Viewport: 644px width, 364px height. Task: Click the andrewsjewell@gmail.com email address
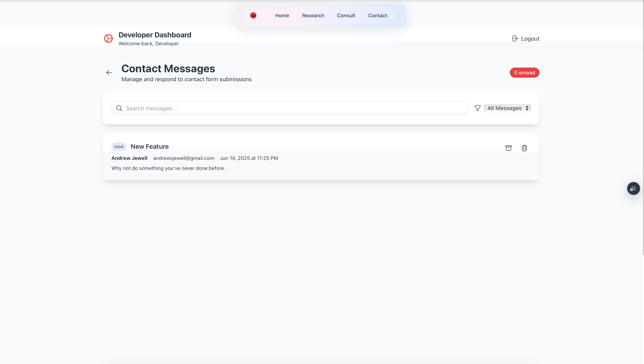tap(184, 158)
